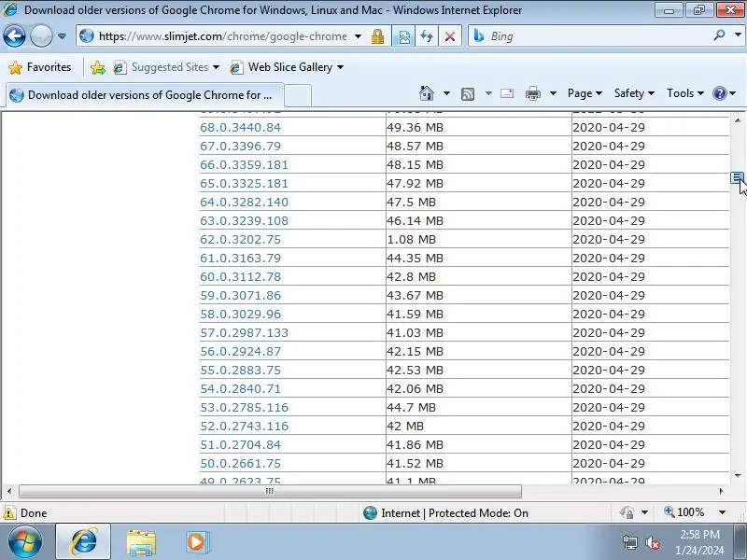The image size is (747, 560).
Task: Click the horizontal scrollbar thumb
Action: pos(270,491)
